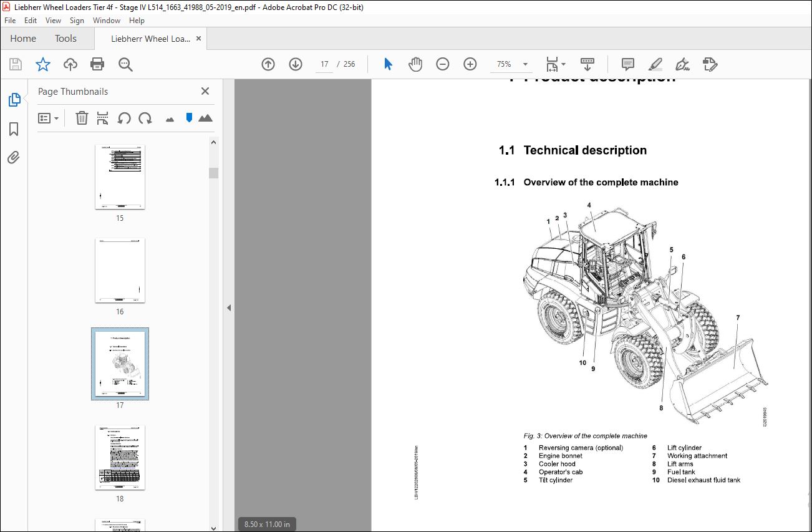Screen dimensions: 812x532
Task: Click the '1.1 Technical description' heading
Action: point(573,150)
